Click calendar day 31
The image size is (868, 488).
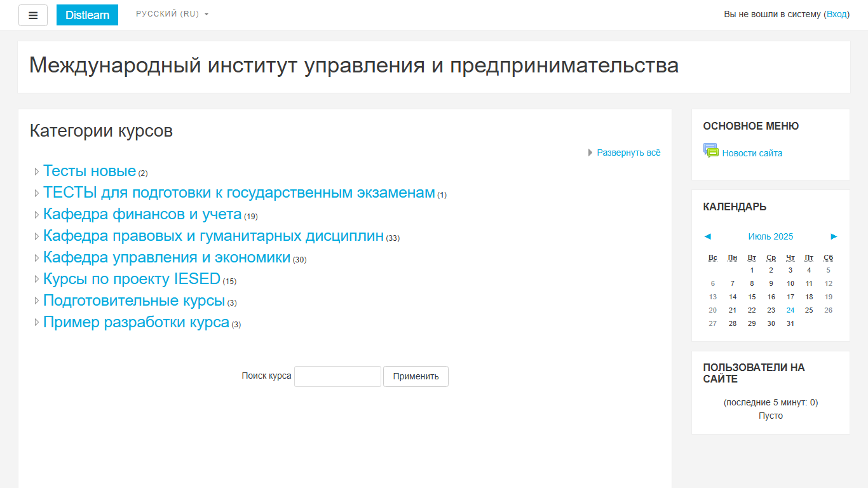[x=790, y=323]
